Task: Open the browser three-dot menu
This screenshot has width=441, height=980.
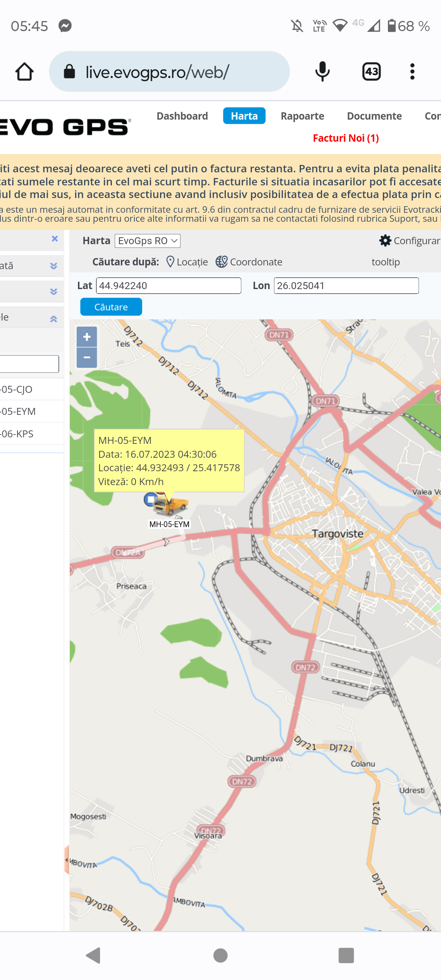Action: point(412,72)
